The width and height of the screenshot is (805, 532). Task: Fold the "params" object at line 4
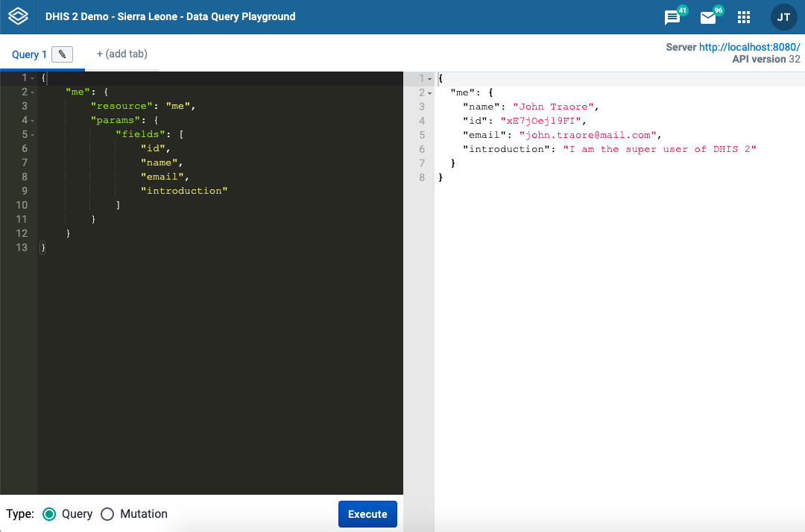coord(32,121)
